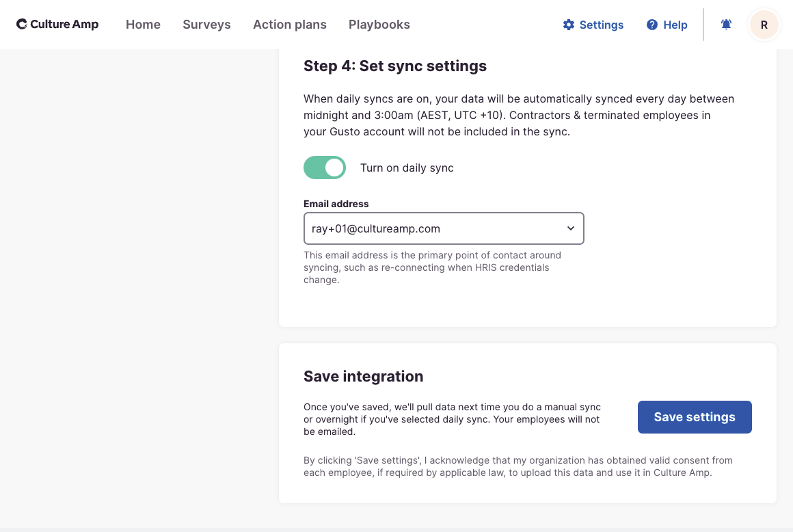Open the Settings link text
The image size is (793, 532).
coord(602,25)
